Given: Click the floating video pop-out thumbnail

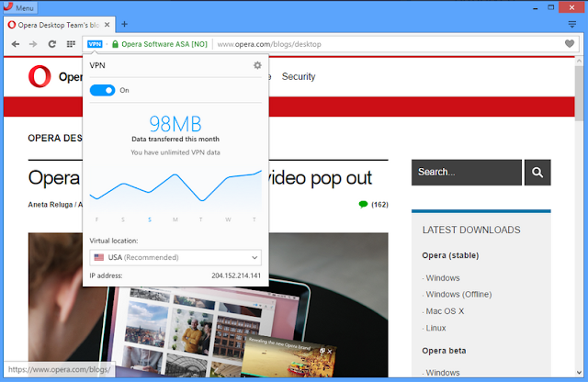Looking at the screenshot, I should pyautogui.click(x=289, y=358).
